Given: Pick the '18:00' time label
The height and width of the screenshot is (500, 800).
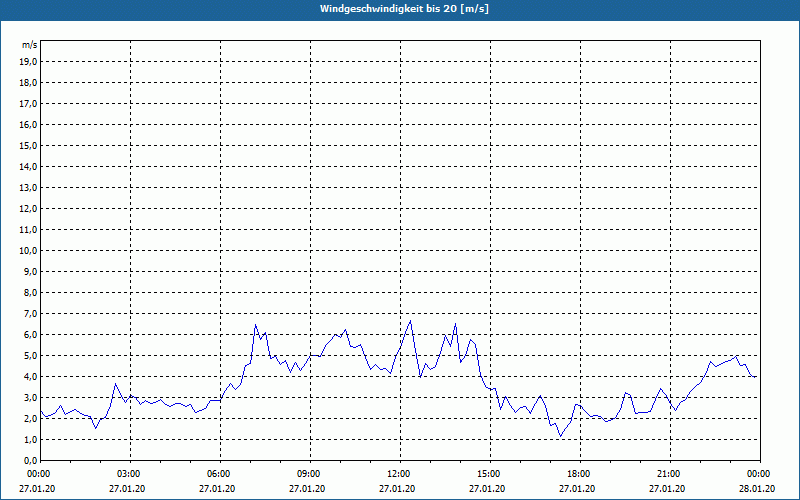Looking at the screenshot, I should coord(580,474).
